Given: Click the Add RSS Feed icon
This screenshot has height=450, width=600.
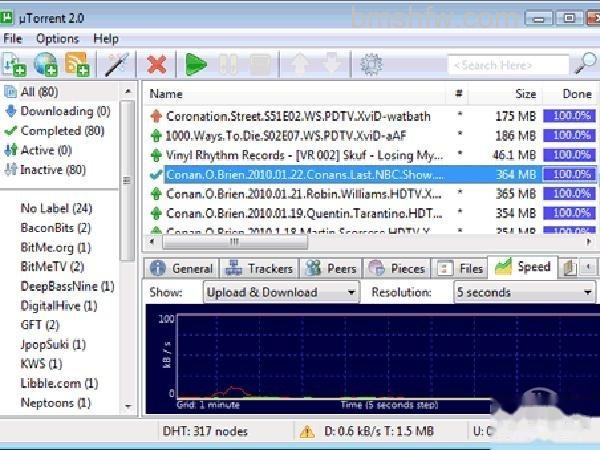Looking at the screenshot, I should click(77, 64).
